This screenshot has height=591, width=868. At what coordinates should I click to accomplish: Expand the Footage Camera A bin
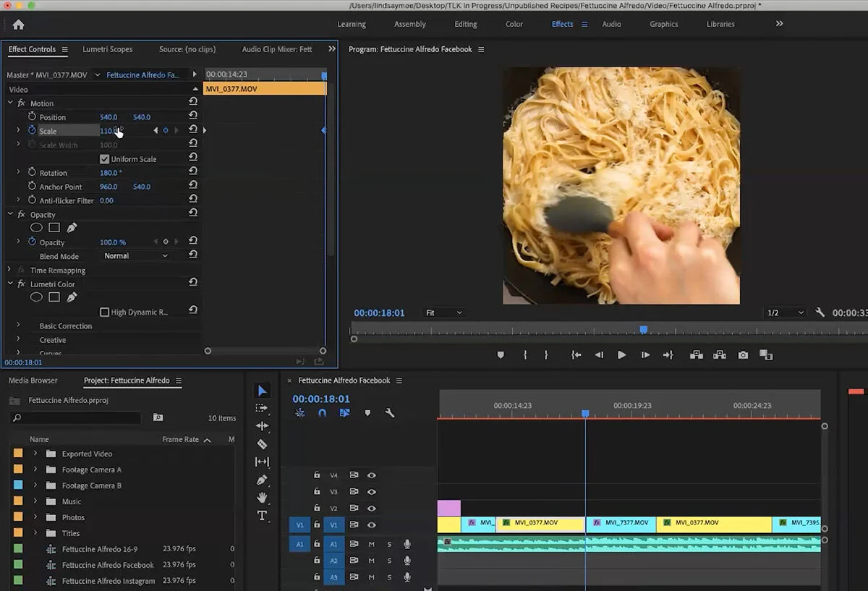click(x=35, y=469)
